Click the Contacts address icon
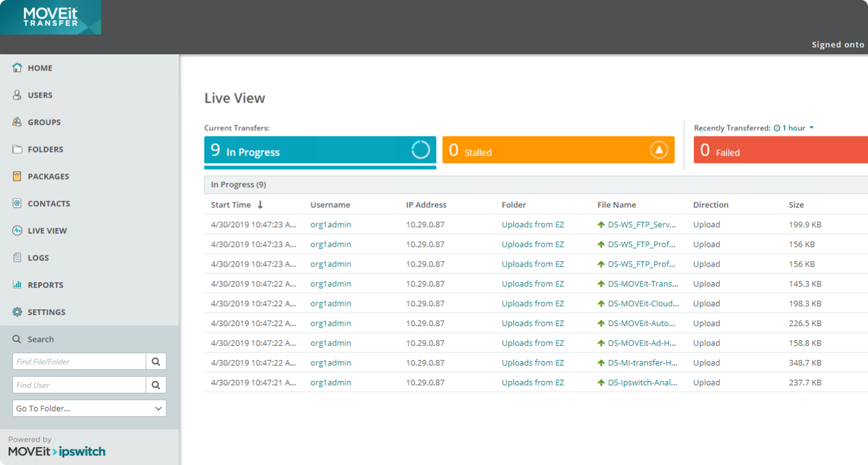 pyautogui.click(x=17, y=203)
